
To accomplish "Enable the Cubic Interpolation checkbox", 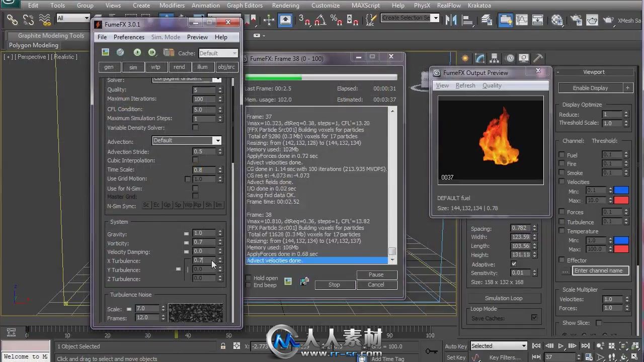I will click(x=195, y=160).
